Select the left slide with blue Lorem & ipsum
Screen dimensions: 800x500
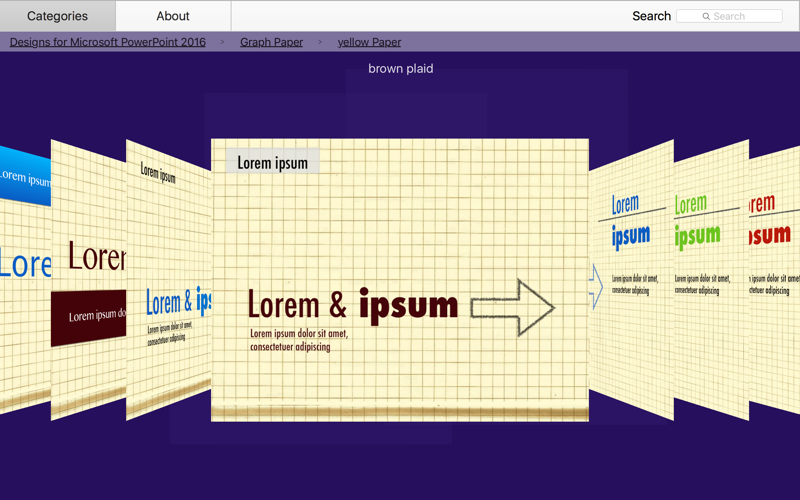click(168, 280)
